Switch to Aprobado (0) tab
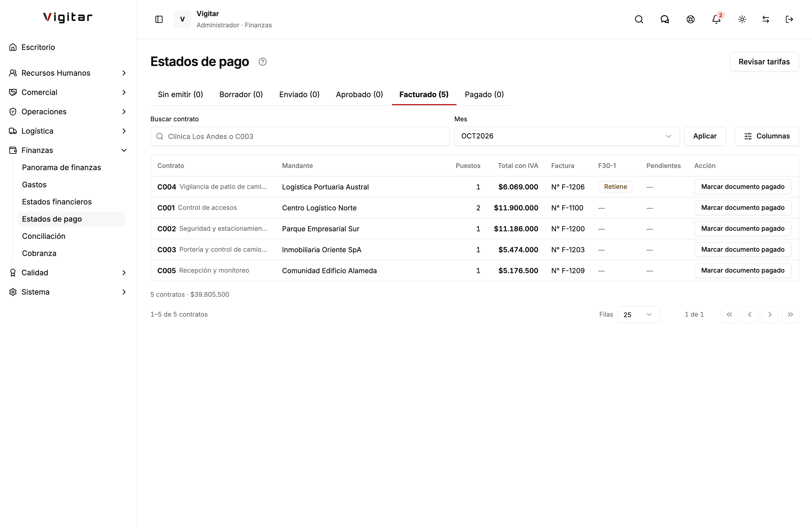Screen dimensions: 812x527 click(x=359, y=94)
